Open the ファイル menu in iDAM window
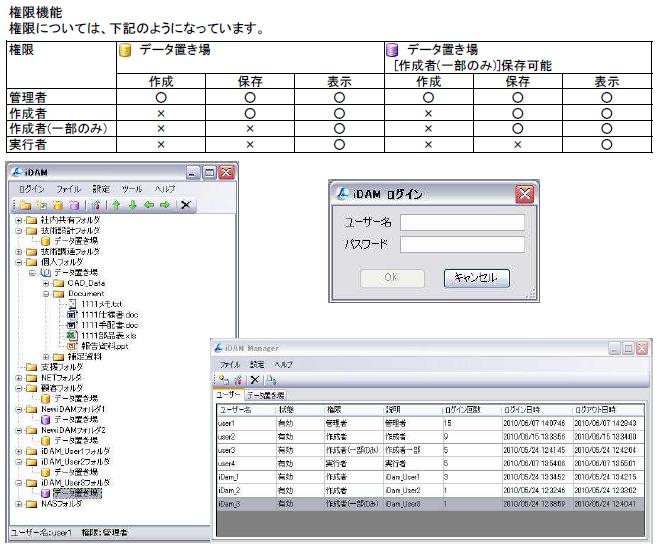The width and height of the screenshot is (657, 550). tap(68, 189)
